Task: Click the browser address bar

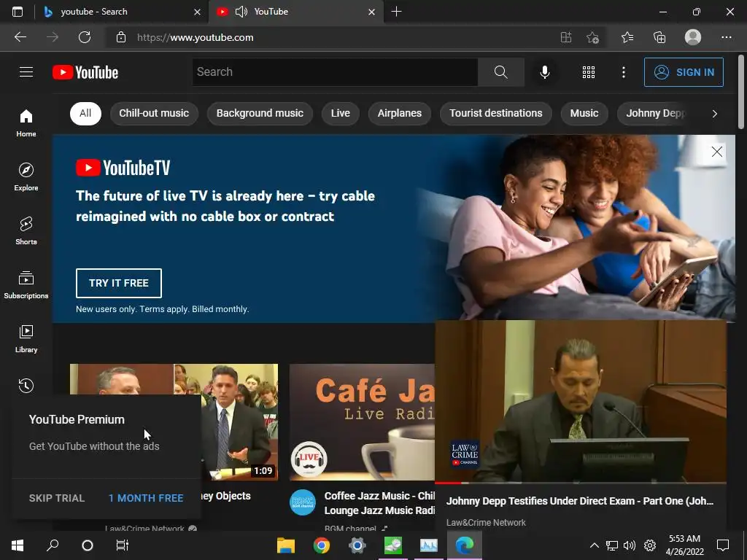Action: 333,37
